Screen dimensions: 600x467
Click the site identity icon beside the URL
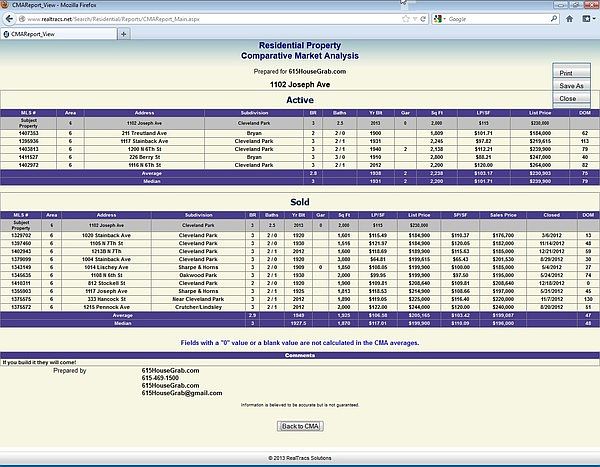coord(20,19)
